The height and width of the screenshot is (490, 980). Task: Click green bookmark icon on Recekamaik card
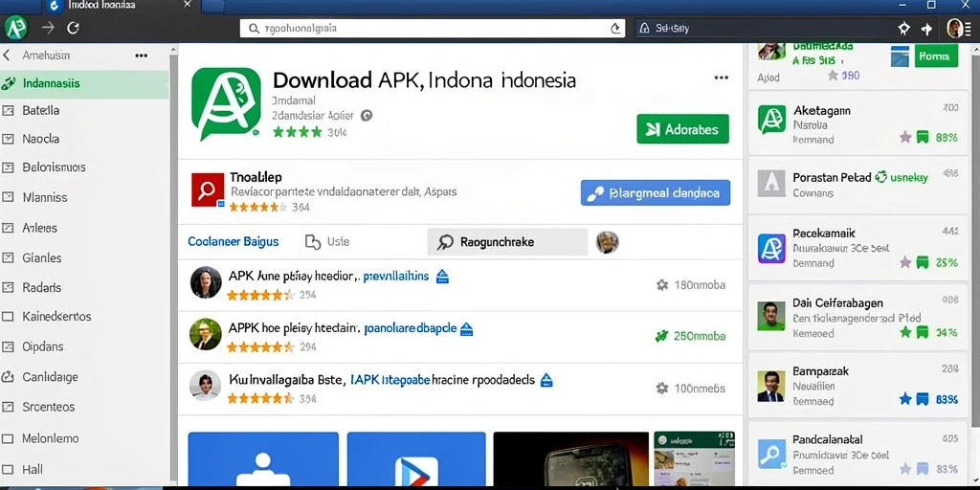click(x=923, y=262)
